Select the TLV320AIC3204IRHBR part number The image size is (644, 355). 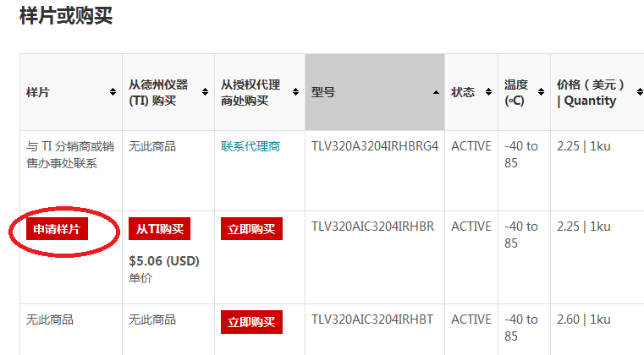(372, 227)
